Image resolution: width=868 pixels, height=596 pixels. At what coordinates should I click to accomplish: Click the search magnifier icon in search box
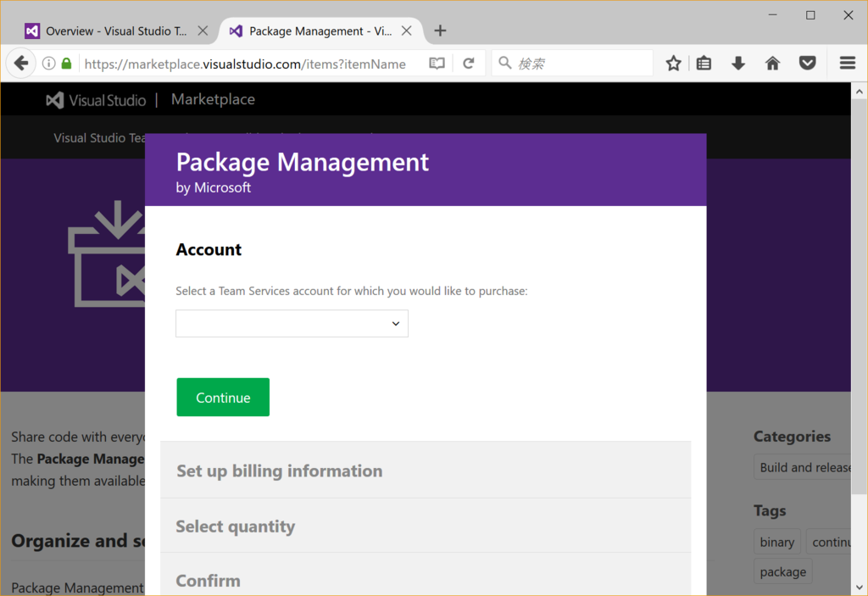(x=505, y=63)
